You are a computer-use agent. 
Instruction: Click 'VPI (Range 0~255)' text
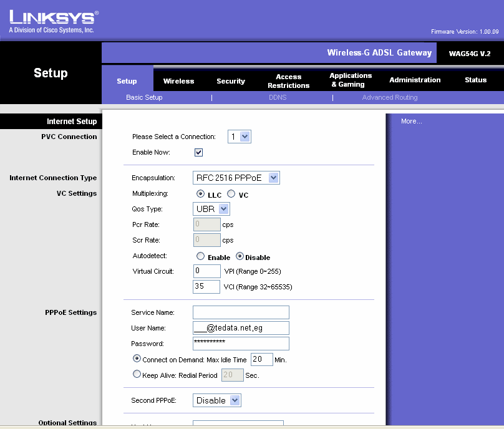coord(253,271)
